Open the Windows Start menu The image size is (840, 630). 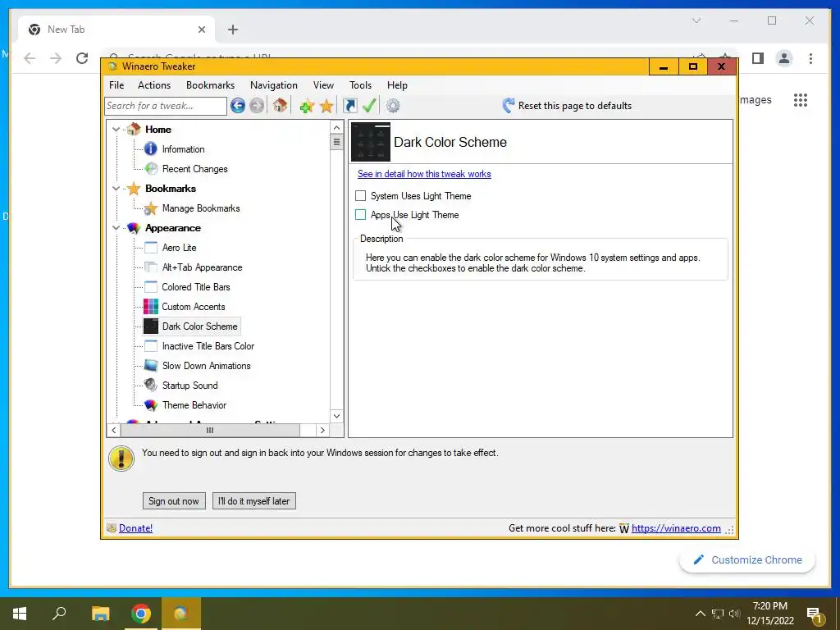[x=20, y=614]
